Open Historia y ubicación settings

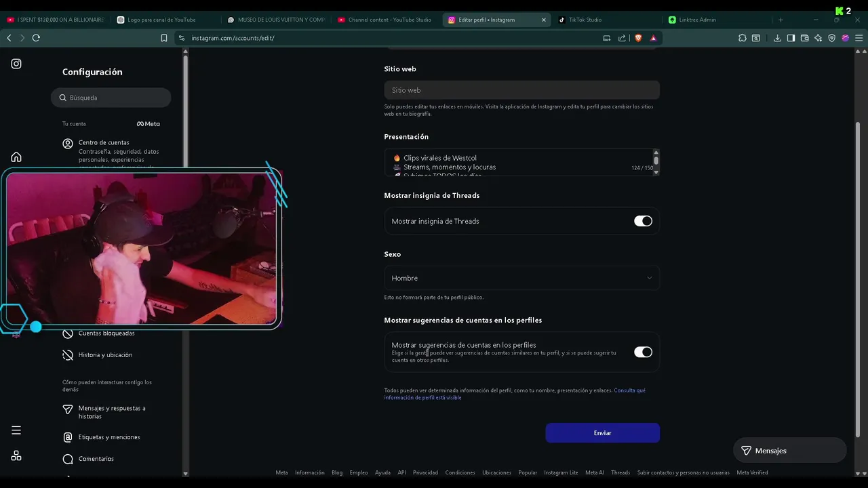tap(105, 355)
